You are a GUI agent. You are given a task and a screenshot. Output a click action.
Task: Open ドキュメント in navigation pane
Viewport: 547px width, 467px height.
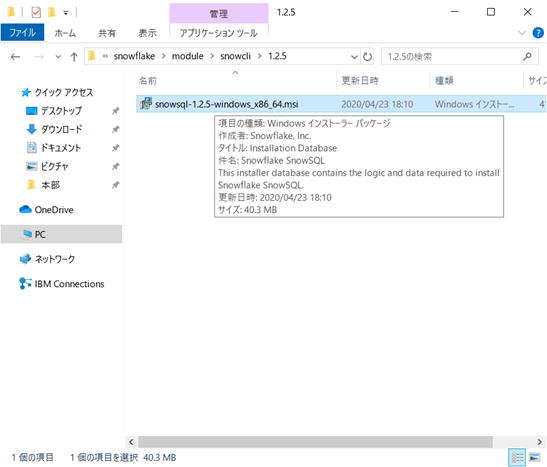[x=54, y=148]
